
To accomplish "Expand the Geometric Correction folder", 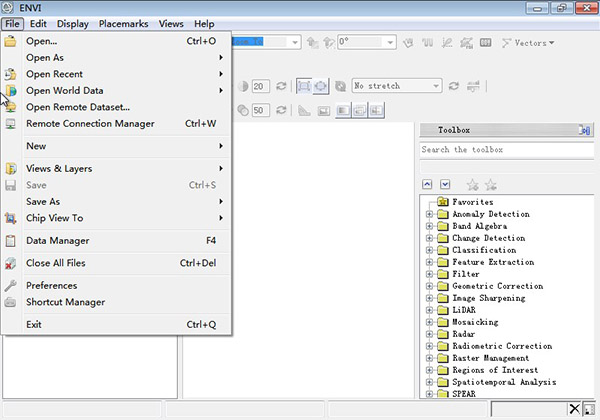I will coord(429,286).
